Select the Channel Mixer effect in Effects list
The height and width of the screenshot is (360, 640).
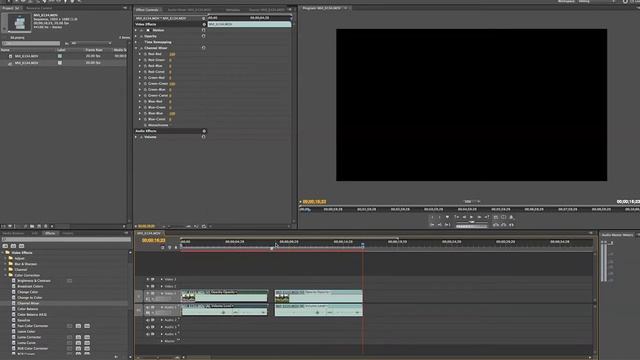[28, 303]
